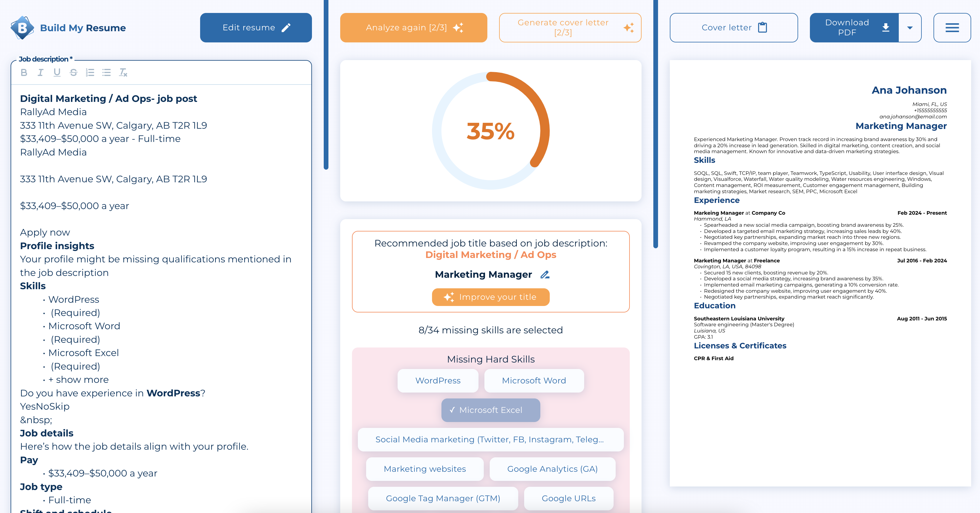The height and width of the screenshot is (513, 980).
Task: Click Edit resume button
Action: point(256,27)
